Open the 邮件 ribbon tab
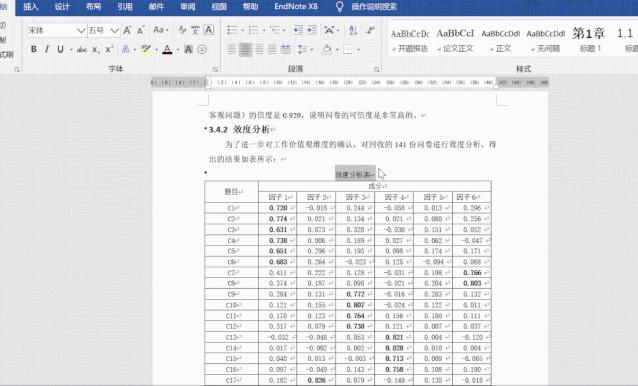 pyautogui.click(x=156, y=7)
